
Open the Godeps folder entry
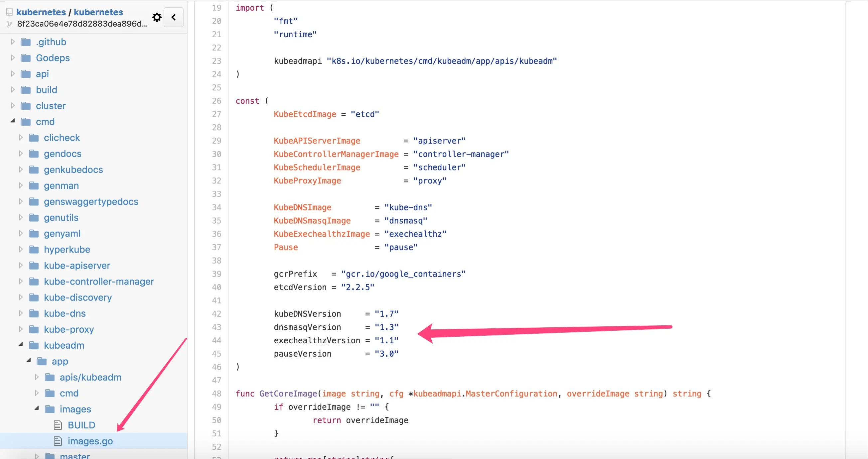(53, 58)
